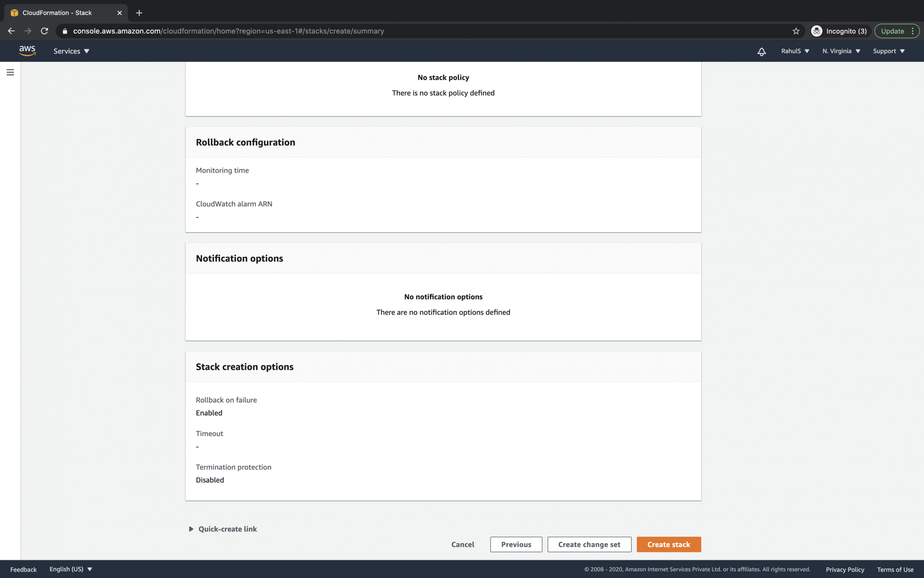
Task: Open the notifications bell icon
Action: pos(761,51)
